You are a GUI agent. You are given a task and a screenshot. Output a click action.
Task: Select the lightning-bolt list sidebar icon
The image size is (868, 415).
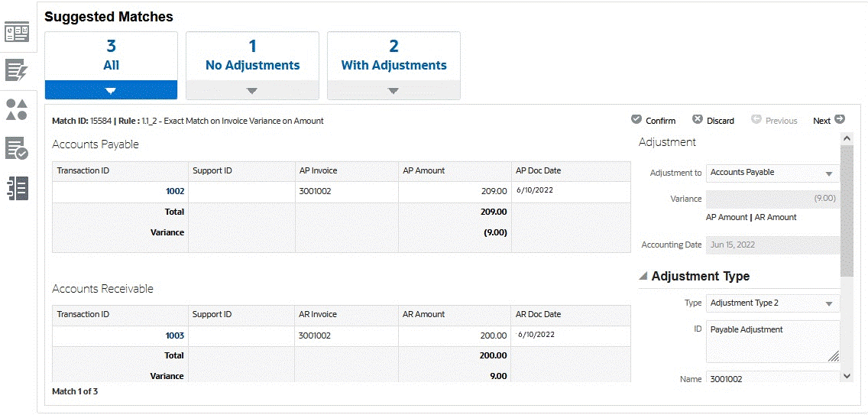[17, 71]
